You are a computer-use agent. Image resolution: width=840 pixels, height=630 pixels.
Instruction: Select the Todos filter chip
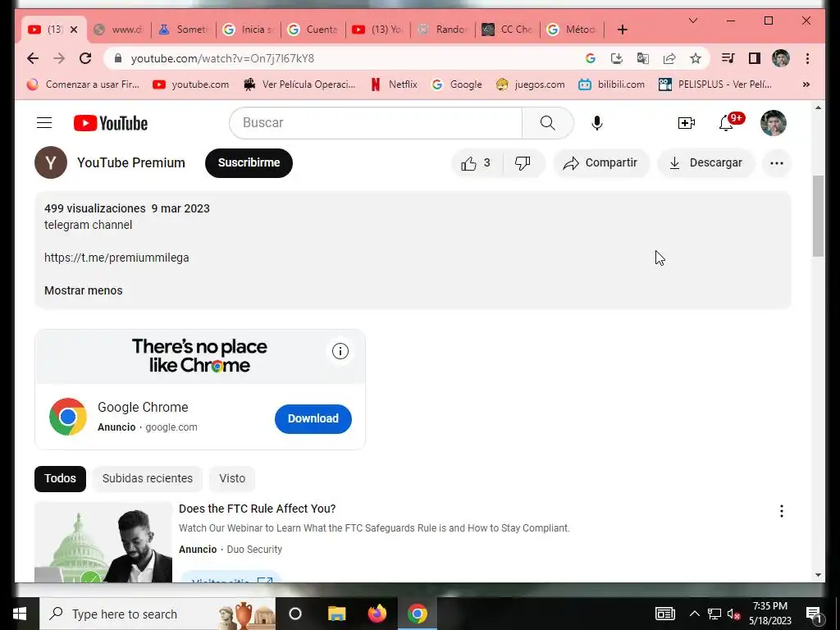pyautogui.click(x=60, y=478)
